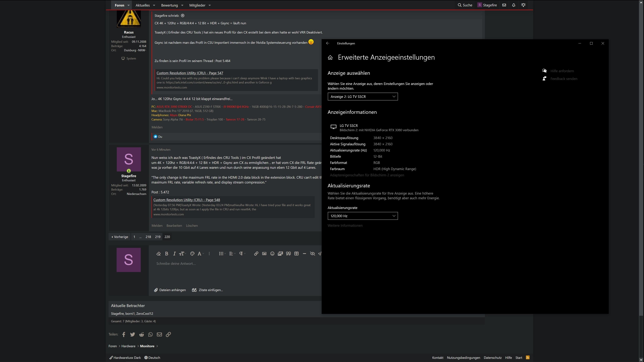Open the Stagefire account menu in header
This screenshot has width=644, height=362.
pyautogui.click(x=487, y=5)
